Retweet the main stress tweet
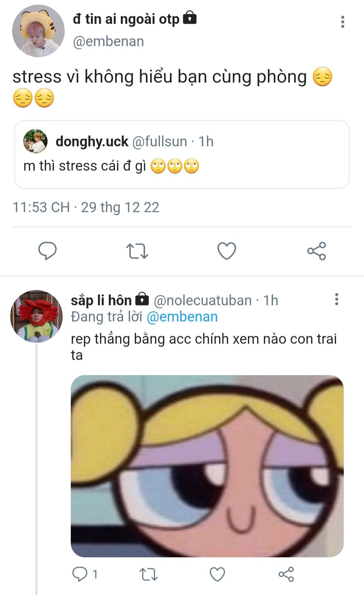364x595 pixels. click(137, 251)
